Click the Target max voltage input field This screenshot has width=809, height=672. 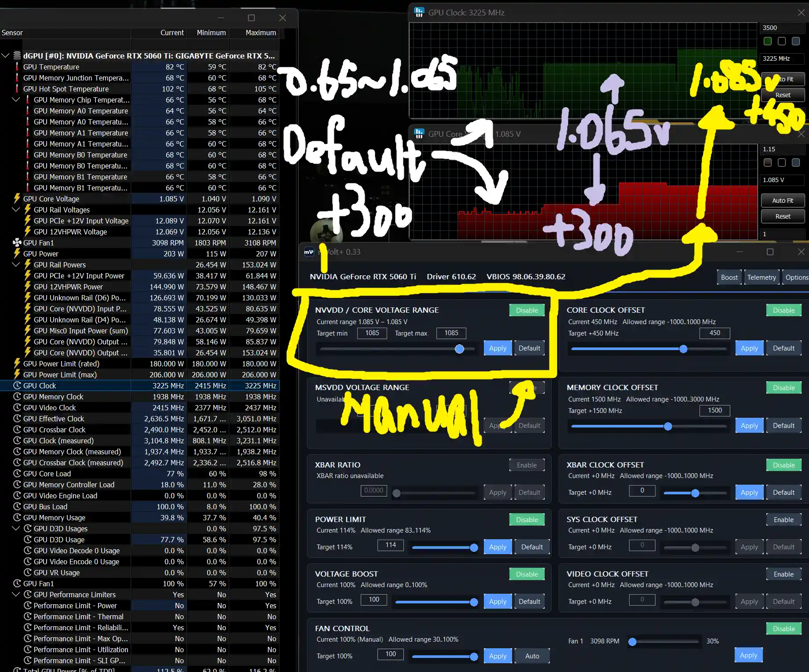pos(451,333)
